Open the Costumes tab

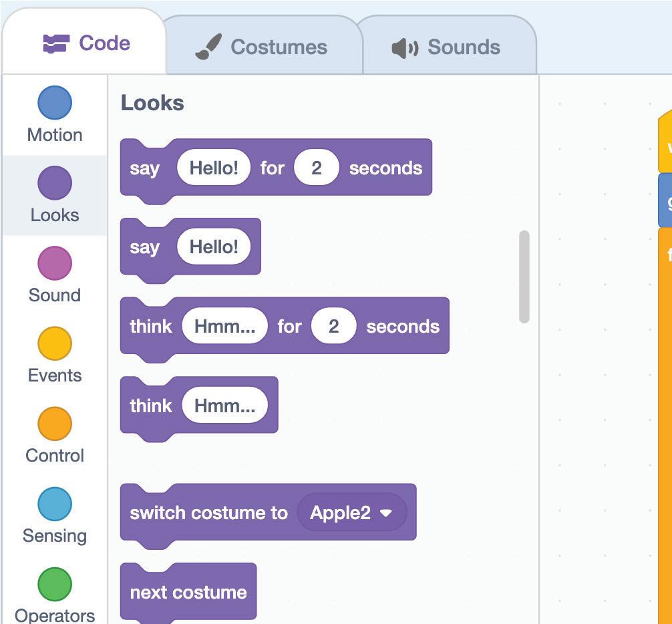click(x=262, y=47)
